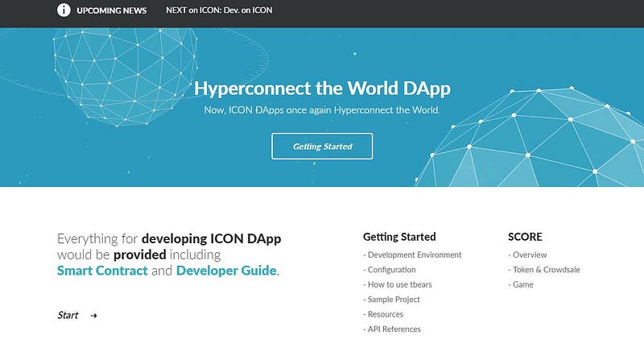Click the Start link
This screenshot has height=356, width=644.
tap(68, 315)
